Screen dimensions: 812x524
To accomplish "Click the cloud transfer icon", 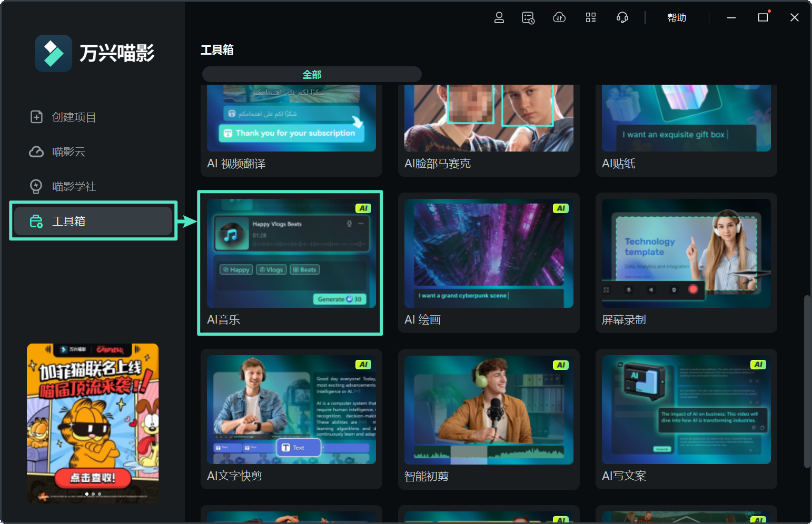I will (x=559, y=17).
